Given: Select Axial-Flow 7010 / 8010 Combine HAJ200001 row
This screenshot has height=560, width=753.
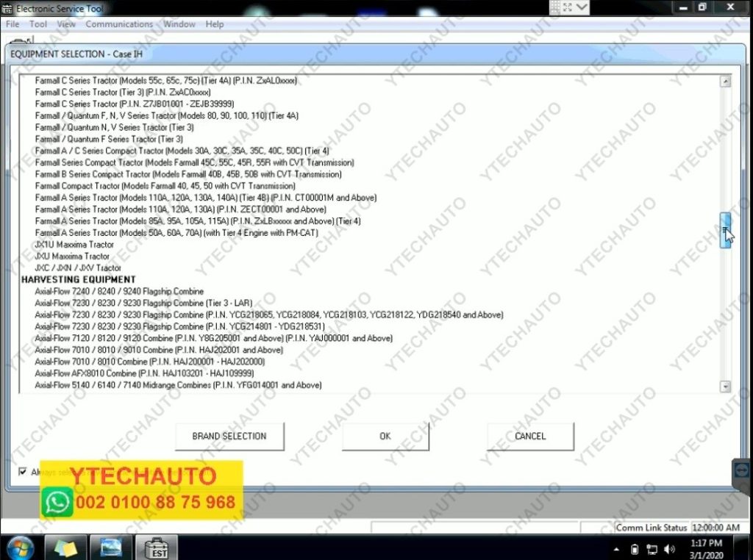Looking at the screenshot, I should click(150, 362).
